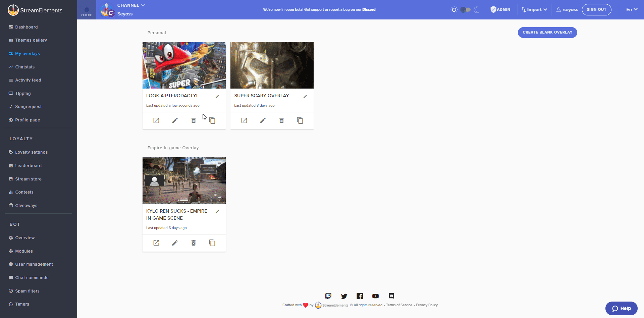
Task: Open the Terms of Service link
Action: (399, 305)
